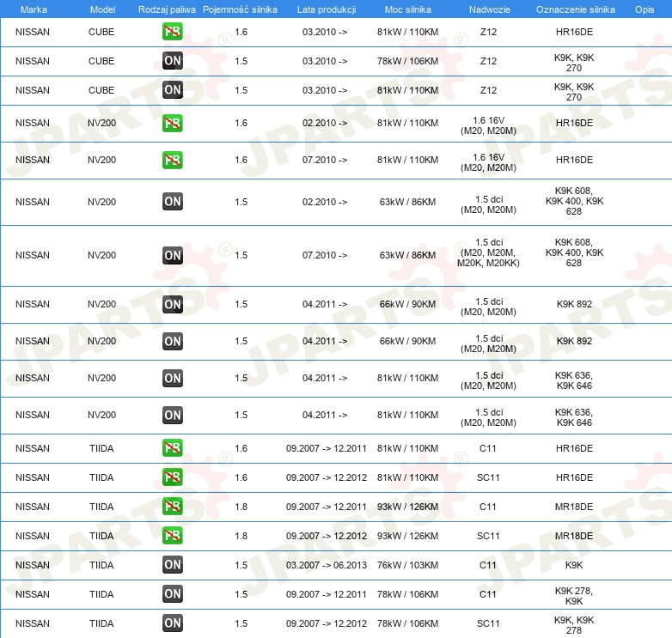Viewport: 672px width, 638px height.
Task: Click the Marka column header
Action: click(34, 9)
